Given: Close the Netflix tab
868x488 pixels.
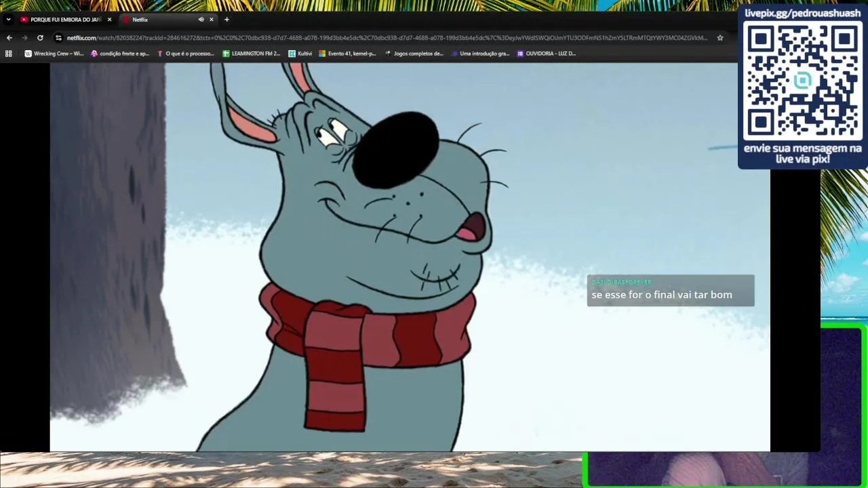Looking at the screenshot, I should tap(212, 20).
